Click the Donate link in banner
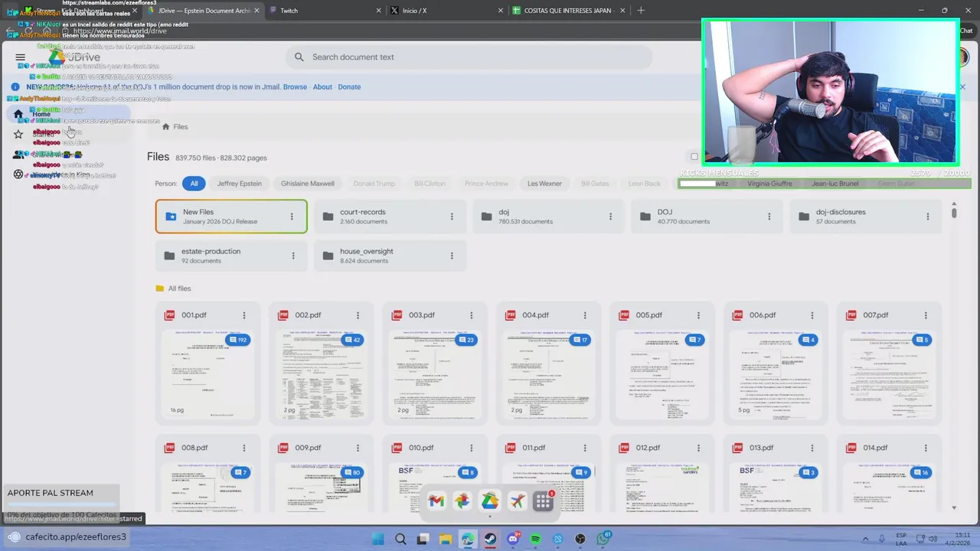Viewport: 980px width, 551px height. [x=349, y=87]
